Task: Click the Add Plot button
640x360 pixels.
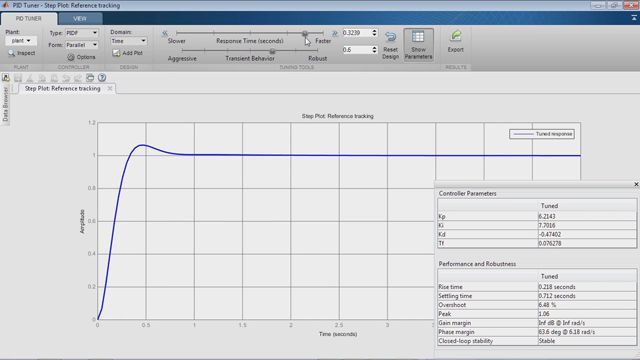Action: pyautogui.click(x=127, y=53)
